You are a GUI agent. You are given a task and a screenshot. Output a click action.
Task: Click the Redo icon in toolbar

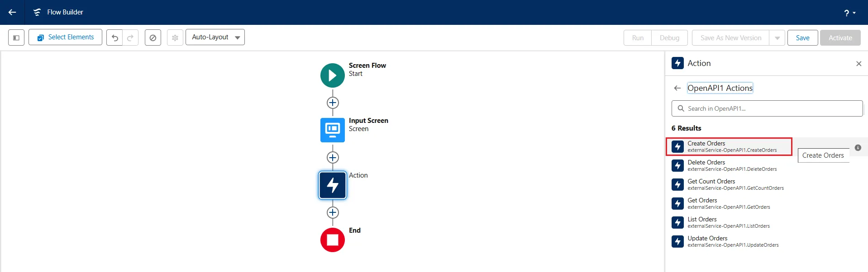click(130, 38)
